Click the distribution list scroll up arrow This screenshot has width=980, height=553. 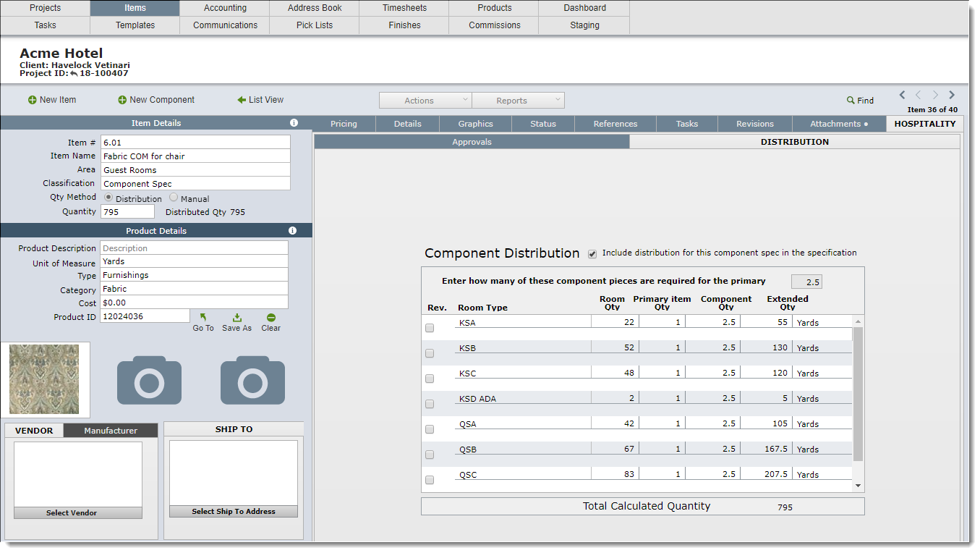[858, 321]
